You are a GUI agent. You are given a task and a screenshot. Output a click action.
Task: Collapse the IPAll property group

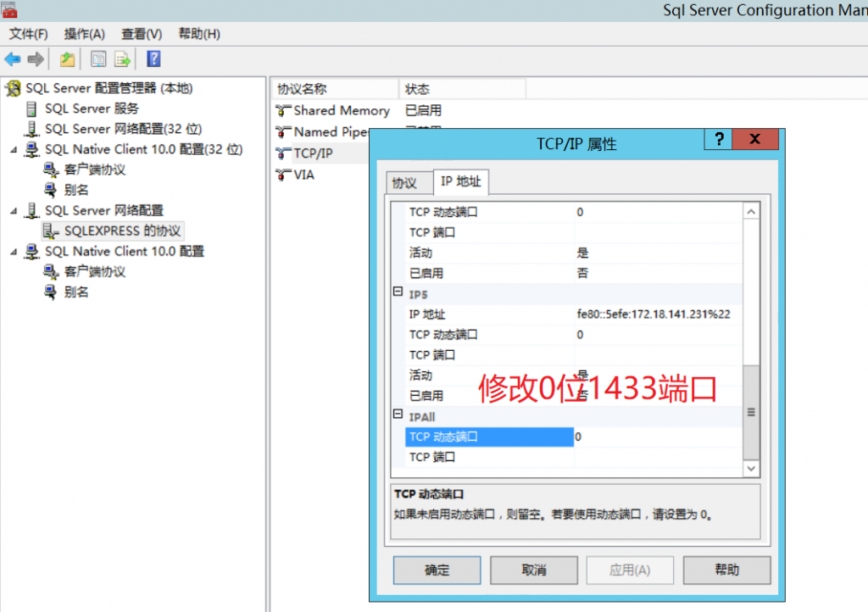click(398, 414)
